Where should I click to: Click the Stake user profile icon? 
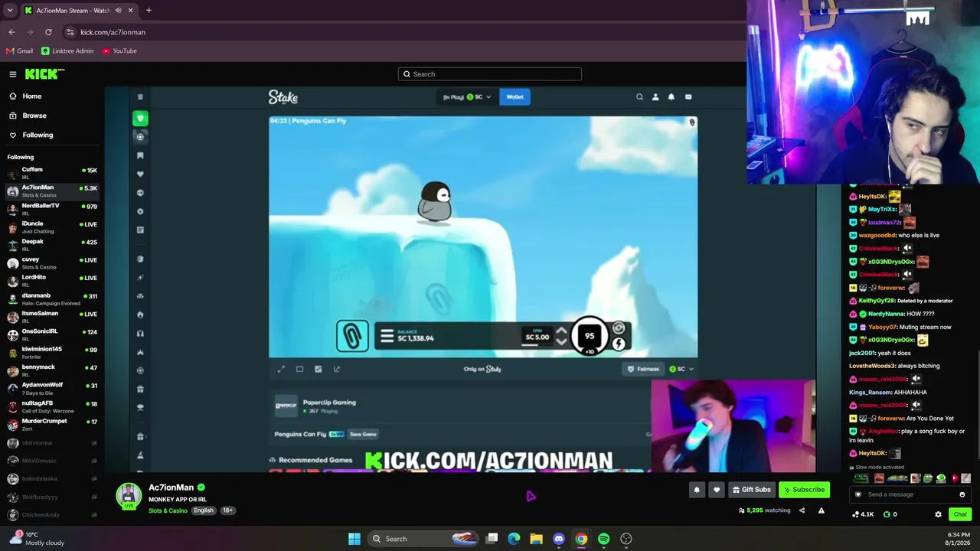655,97
